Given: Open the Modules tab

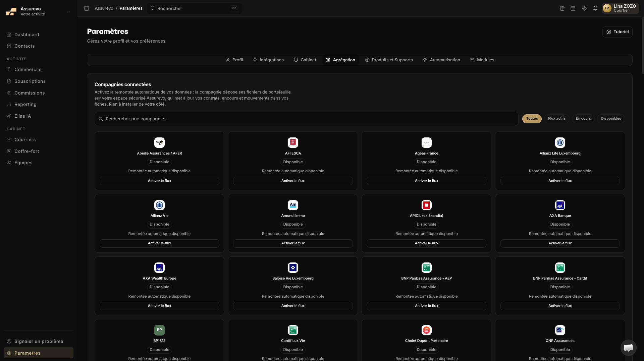Looking at the screenshot, I should [x=482, y=60].
